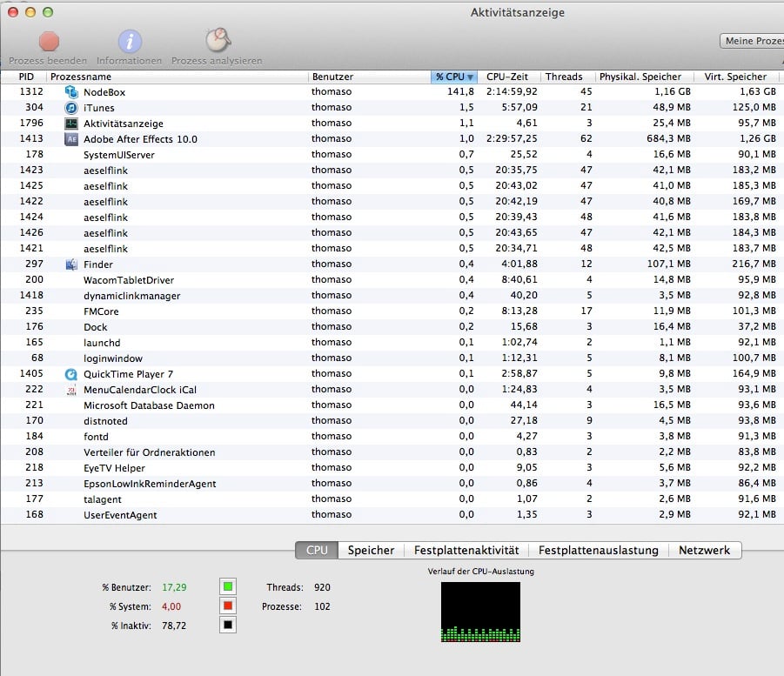Select Verteiler für Ordneraktionen process
The width and height of the screenshot is (784, 676).
(x=390, y=452)
